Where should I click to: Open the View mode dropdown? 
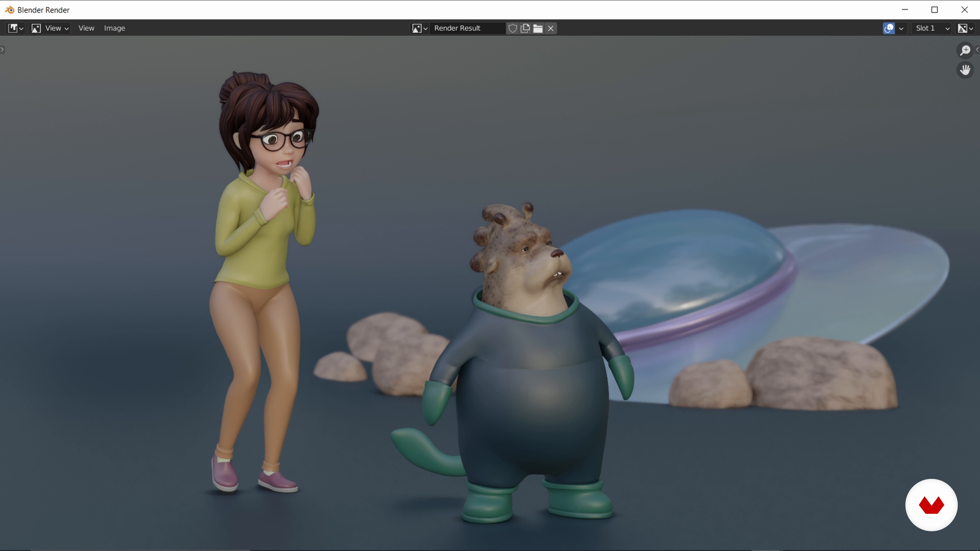tap(50, 28)
